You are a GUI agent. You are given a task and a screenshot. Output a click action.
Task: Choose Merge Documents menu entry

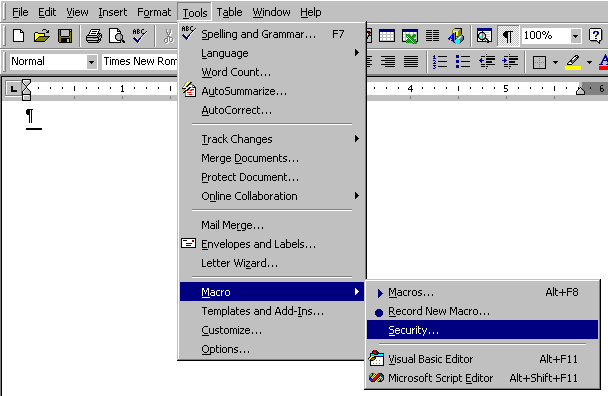tap(271, 158)
